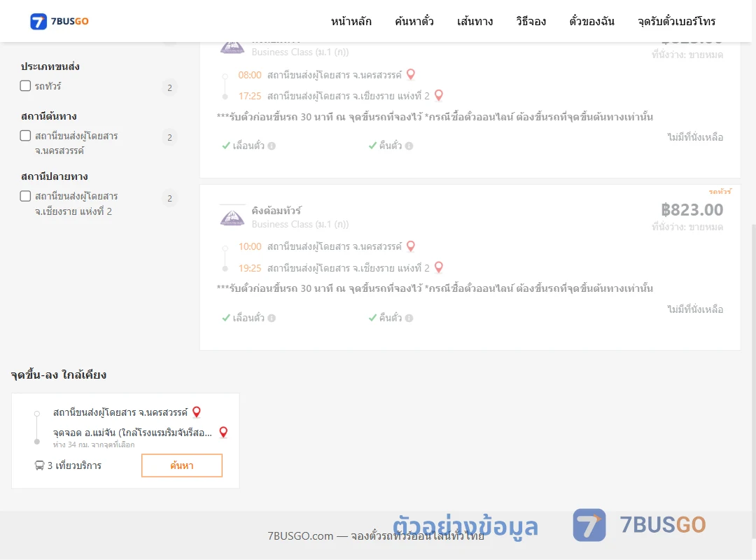Click the 08:00 departure time
756x560 pixels.
pyautogui.click(x=250, y=75)
